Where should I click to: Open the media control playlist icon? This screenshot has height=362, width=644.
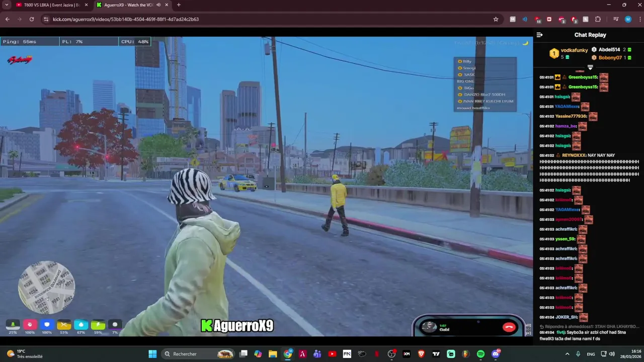tap(616, 19)
